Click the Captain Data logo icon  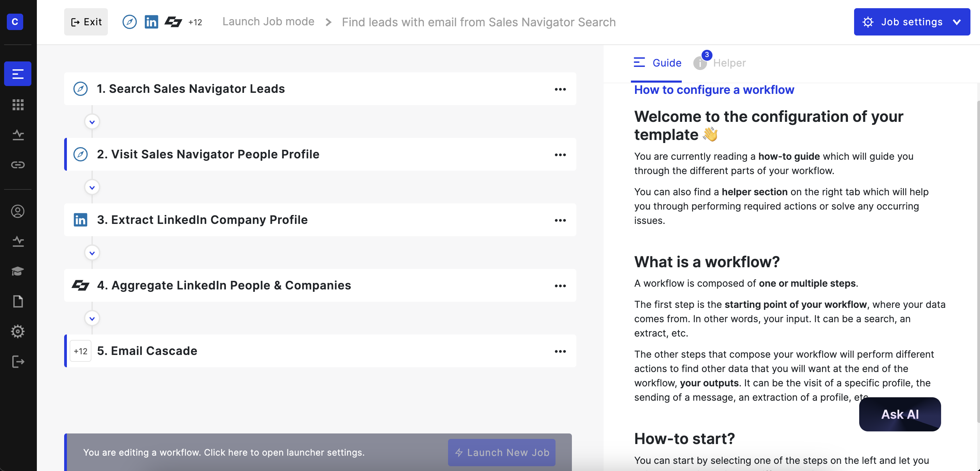15,22
